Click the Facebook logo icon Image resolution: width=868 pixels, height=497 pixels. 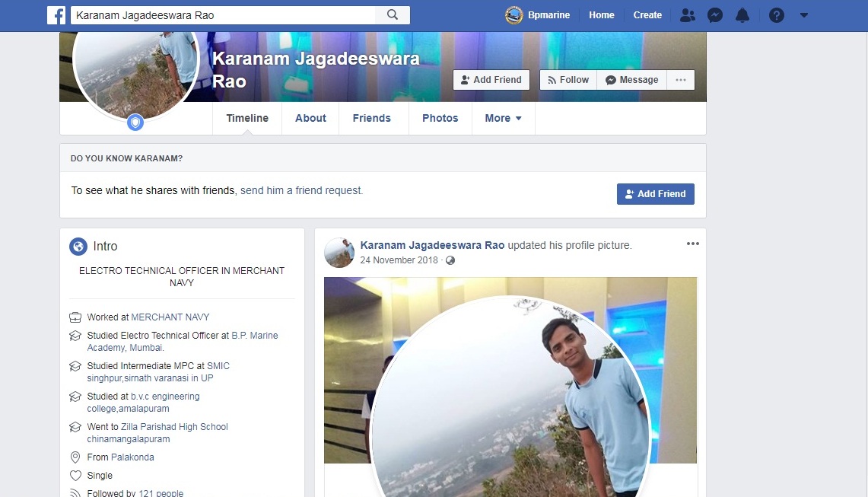[56, 15]
